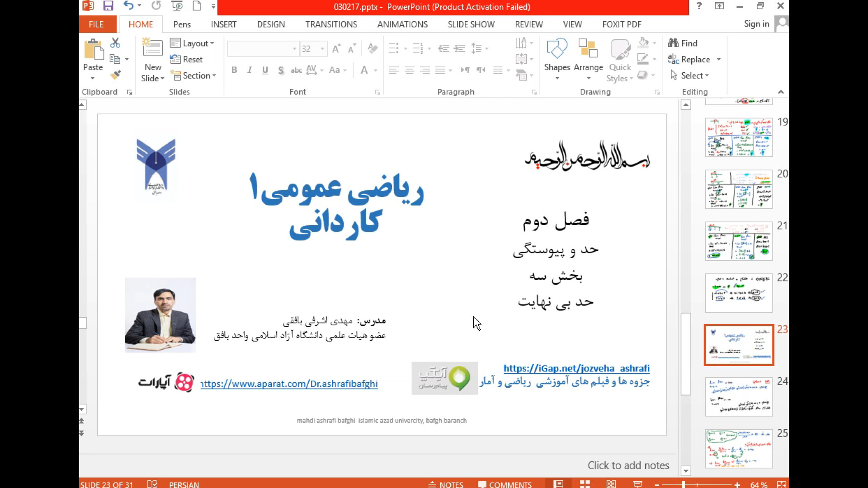
Task: Toggle Bold formatting
Action: point(234,70)
